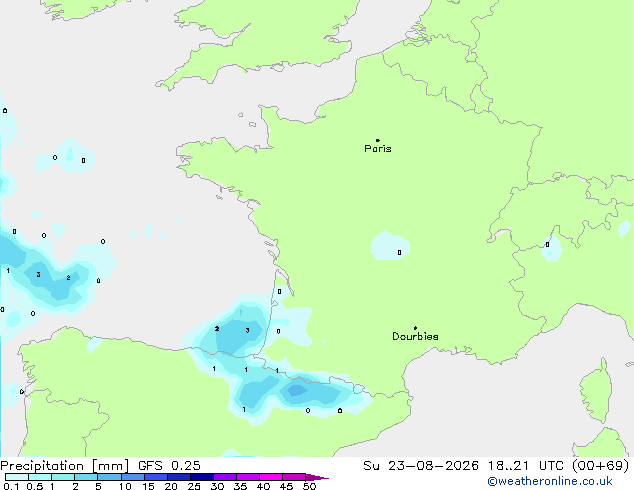Screen dimensions: 634x490
Task: Click the '18..21 UTC' time range text
Action: (526, 466)
